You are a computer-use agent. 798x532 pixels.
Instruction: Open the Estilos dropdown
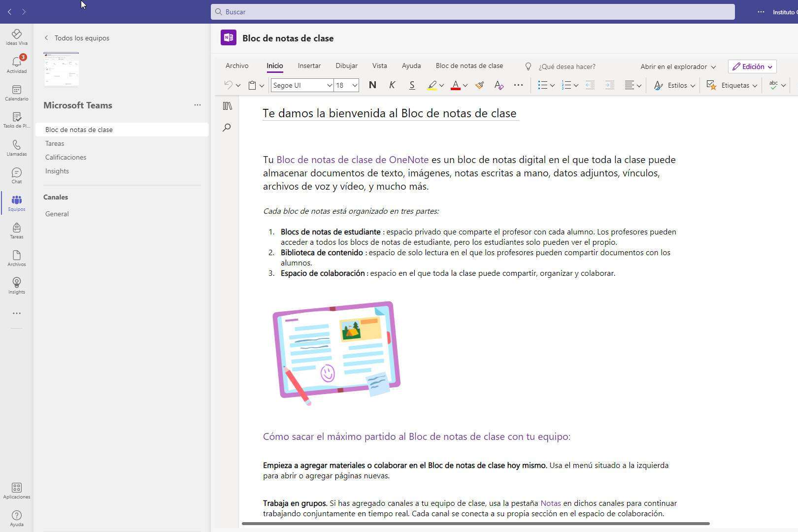click(x=674, y=85)
